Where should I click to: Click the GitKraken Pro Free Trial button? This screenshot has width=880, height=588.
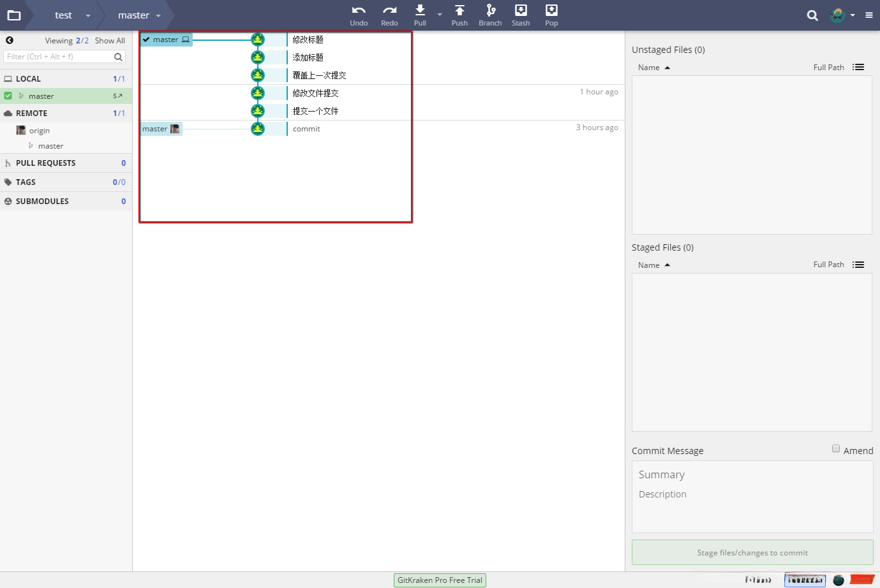[x=440, y=580]
